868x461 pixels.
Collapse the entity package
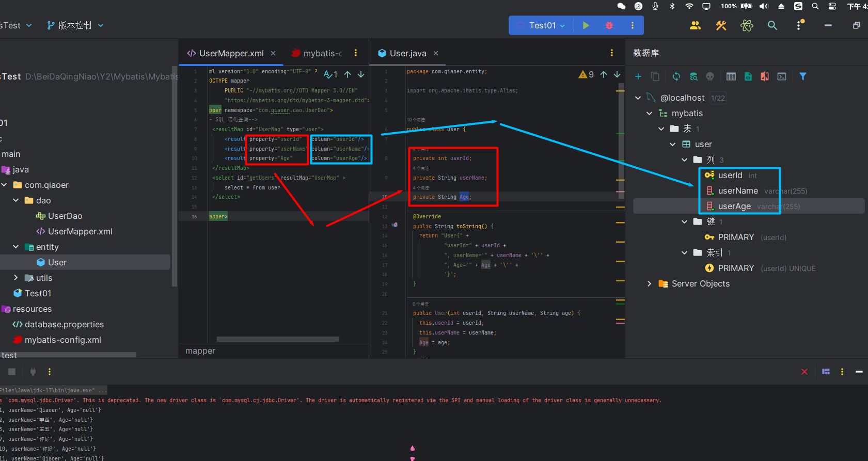tap(16, 247)
